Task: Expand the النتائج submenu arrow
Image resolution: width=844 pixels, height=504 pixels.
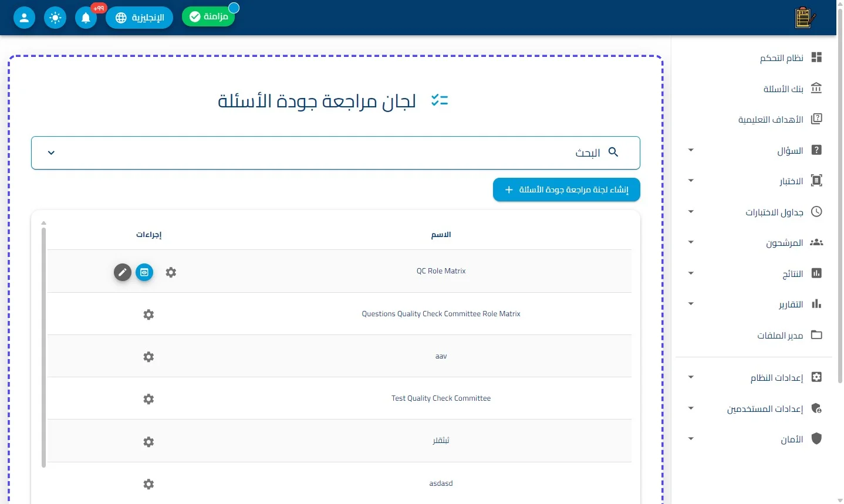Action: point(691,273)
